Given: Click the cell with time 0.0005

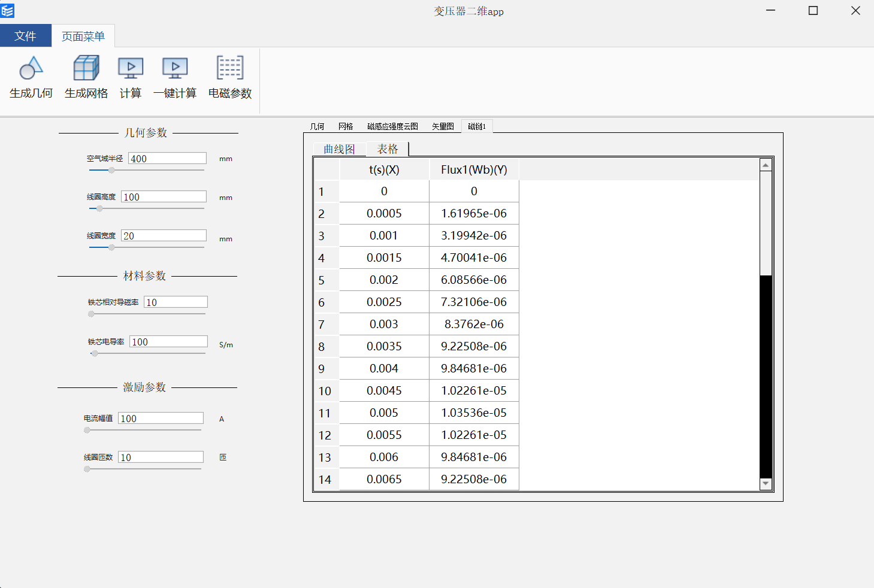Looking at the screenshot, I should click(x=384, y=214).
